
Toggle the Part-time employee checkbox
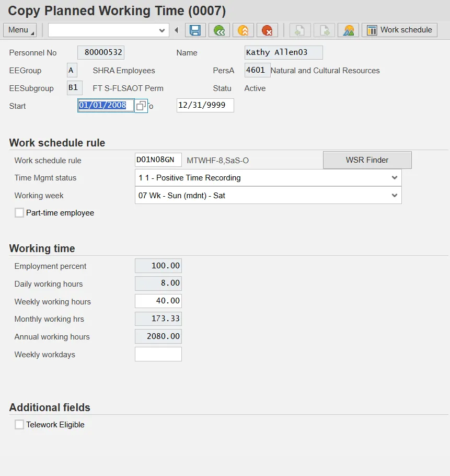[19, 212]
